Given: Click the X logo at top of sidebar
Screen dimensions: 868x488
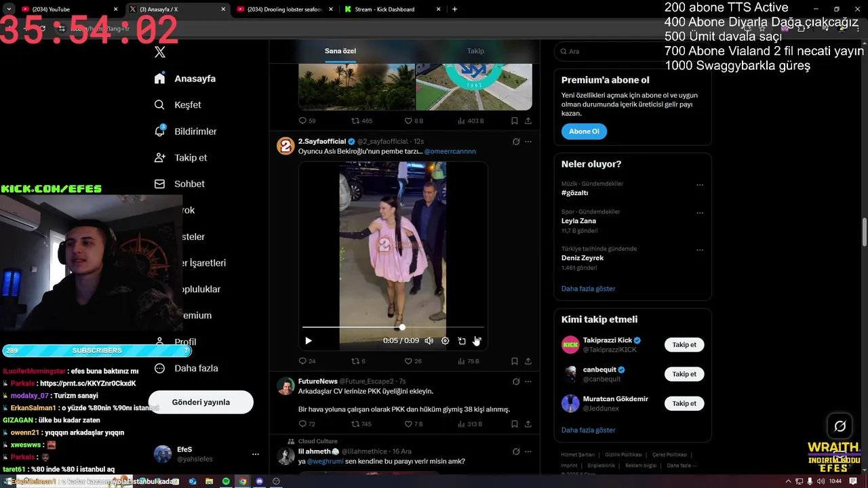Looking at the screenshot, I should (160, 52).
